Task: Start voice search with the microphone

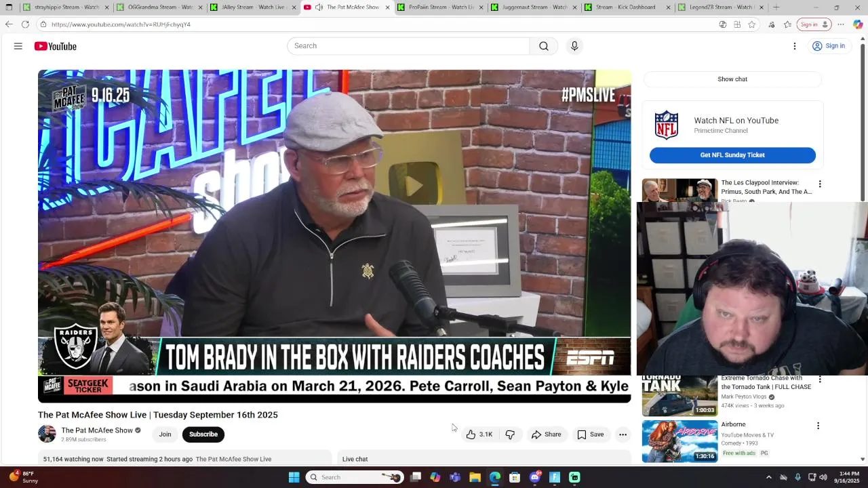Action: (x=574, y=46)
